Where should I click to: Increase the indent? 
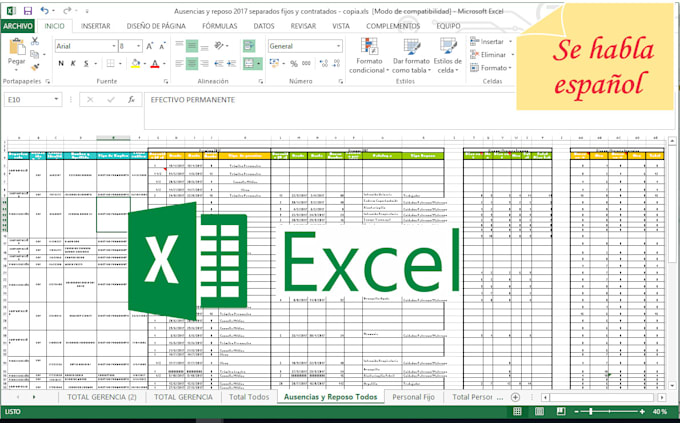click(x=232, y=63)
